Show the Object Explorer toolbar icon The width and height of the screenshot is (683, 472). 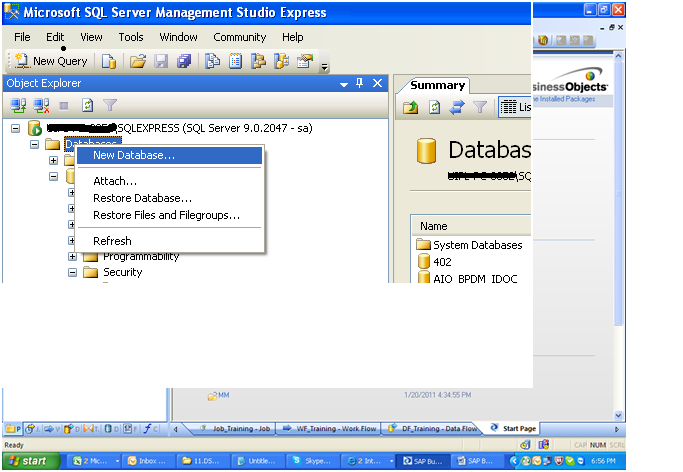pos(258,61)
